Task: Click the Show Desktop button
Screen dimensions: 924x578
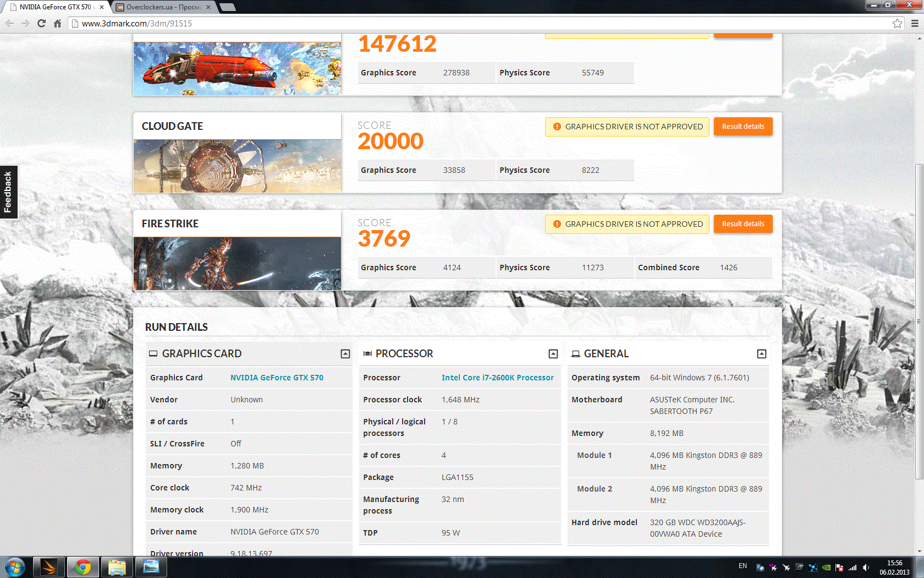Action: coord(920,567)
